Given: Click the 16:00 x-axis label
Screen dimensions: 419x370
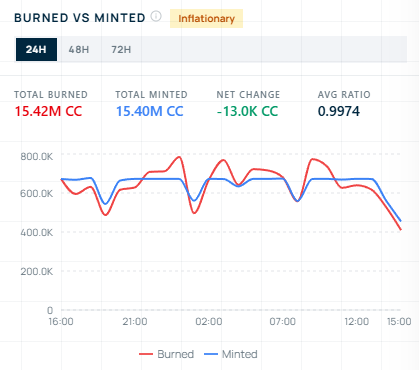Looking at the screenshot, I should (x=61, y=322).
